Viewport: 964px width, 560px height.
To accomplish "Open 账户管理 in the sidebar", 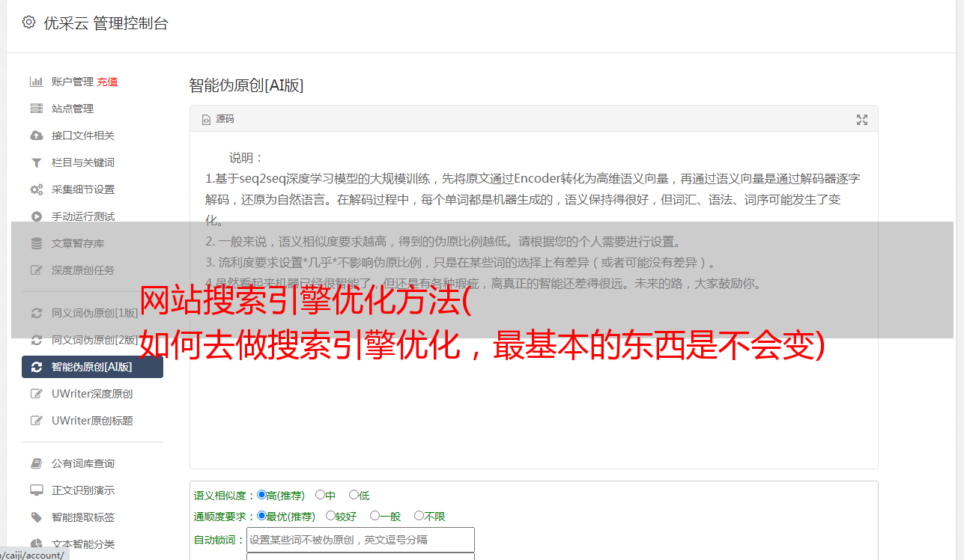I will tap(73, 82).
